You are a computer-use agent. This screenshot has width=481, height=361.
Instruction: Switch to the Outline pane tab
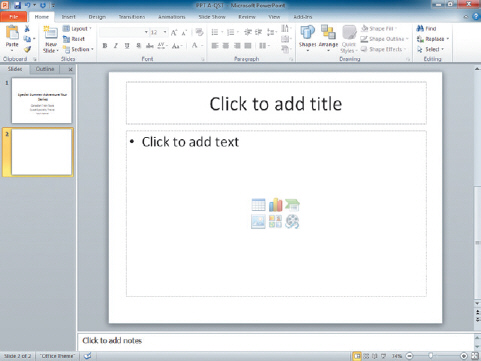click(45, 69)
